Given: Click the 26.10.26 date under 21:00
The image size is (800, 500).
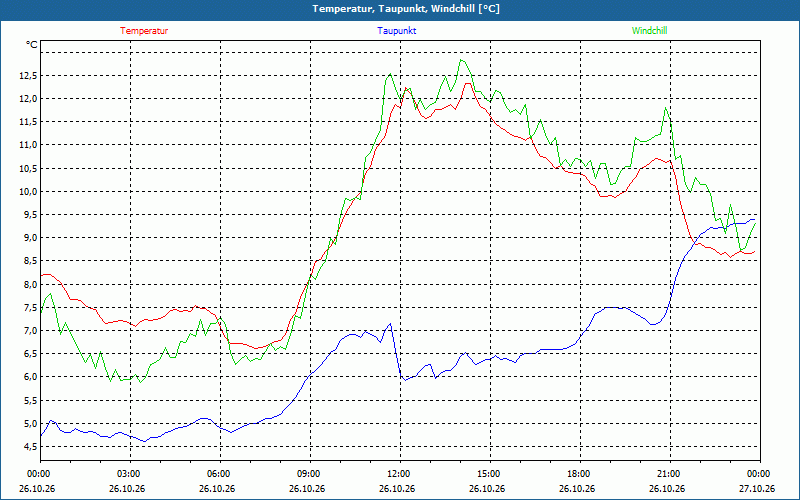Looking at the screenshot, I should (667, 488).
